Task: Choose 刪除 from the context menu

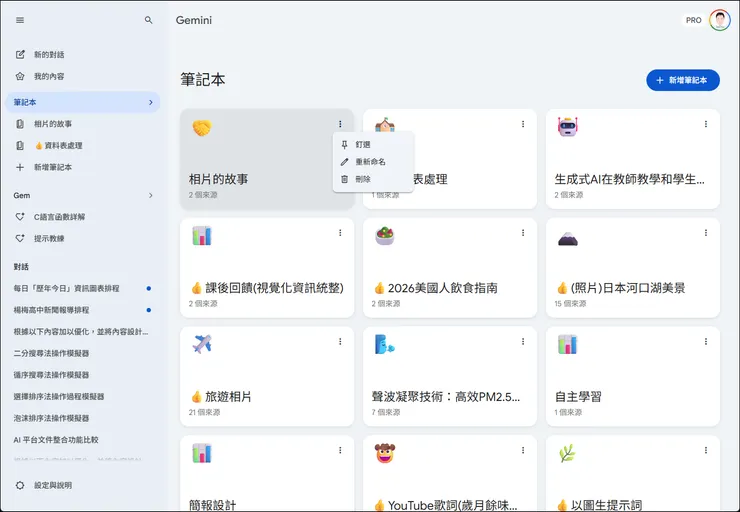Action: click(373, 179)
